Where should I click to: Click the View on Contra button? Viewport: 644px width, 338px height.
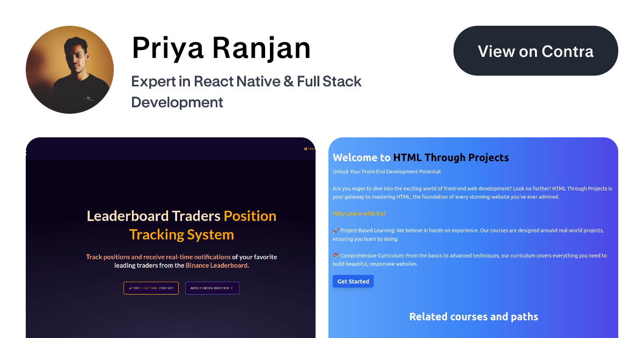(x=535, y=51)
